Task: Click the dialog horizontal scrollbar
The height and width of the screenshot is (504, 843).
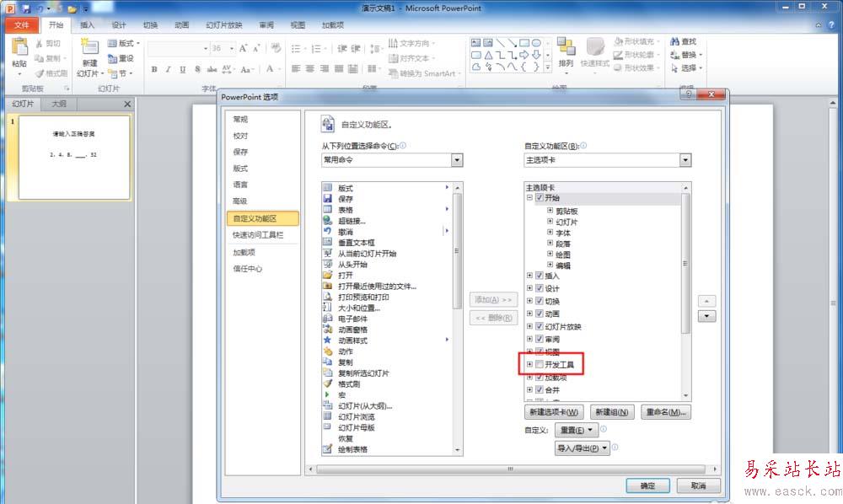Action: (x=510, y=469)
